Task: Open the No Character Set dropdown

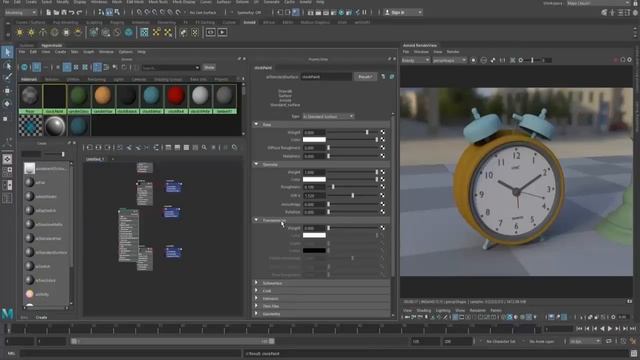Action: click(502, 341)
